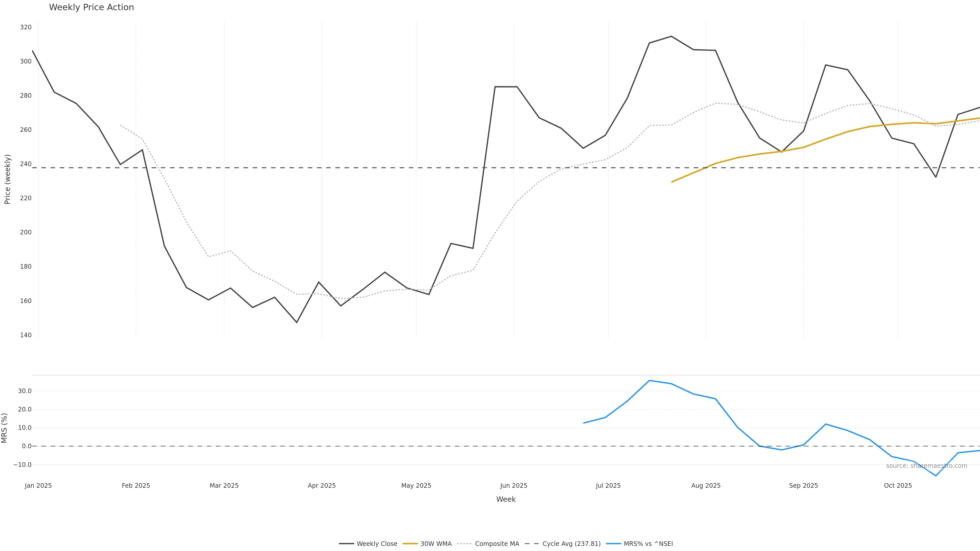
Task: Click the gold 30W WMA legend swatch
Action: tap(410, 544)
